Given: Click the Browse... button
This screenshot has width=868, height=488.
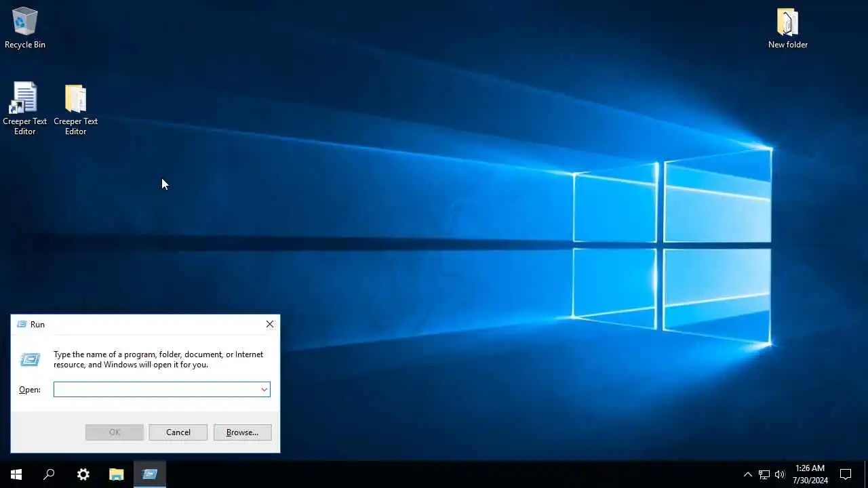Looking at the screenshot, I should [242, 432].
